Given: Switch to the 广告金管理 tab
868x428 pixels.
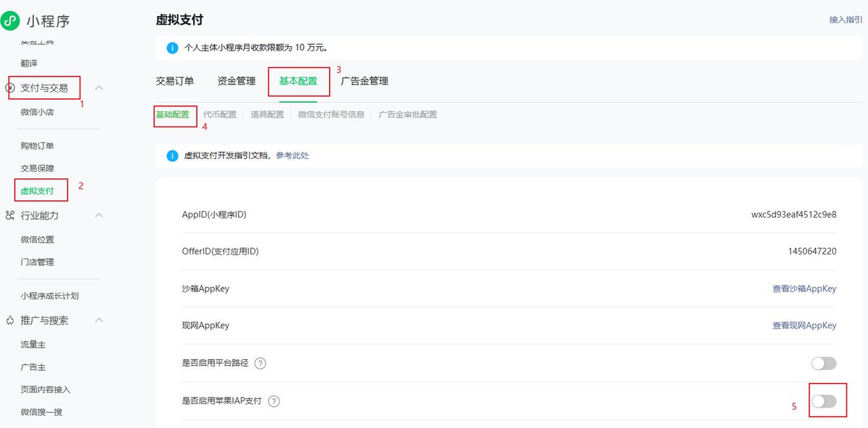Looking at the screenshot, I should 365,81.
